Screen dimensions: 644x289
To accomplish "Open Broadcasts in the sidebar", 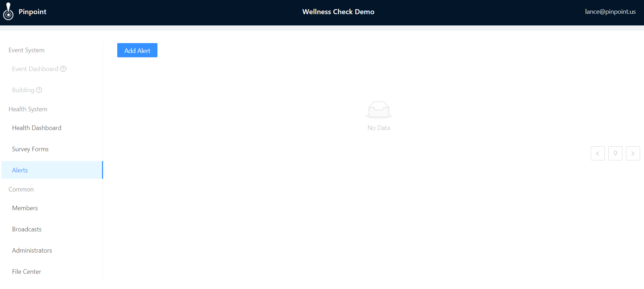I will [52, 229].
